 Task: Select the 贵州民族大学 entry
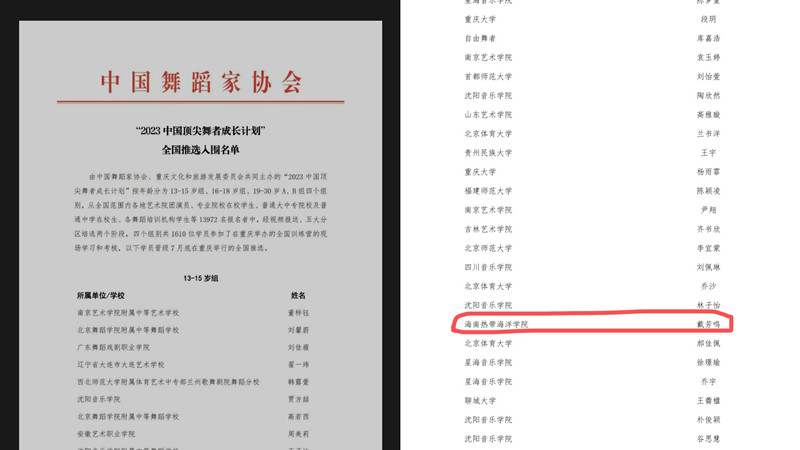pos(488,153)
